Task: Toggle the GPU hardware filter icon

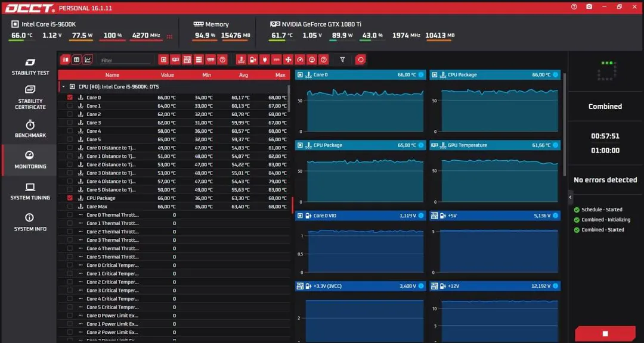Action: click(175, 60)
